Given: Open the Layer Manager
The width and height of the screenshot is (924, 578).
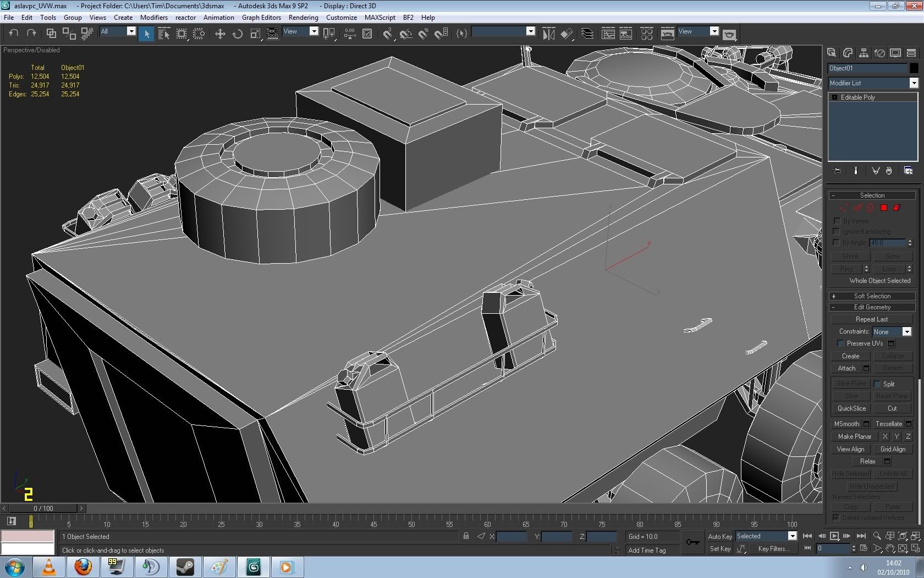Looking at the screenshot, I should coord(587,34).
